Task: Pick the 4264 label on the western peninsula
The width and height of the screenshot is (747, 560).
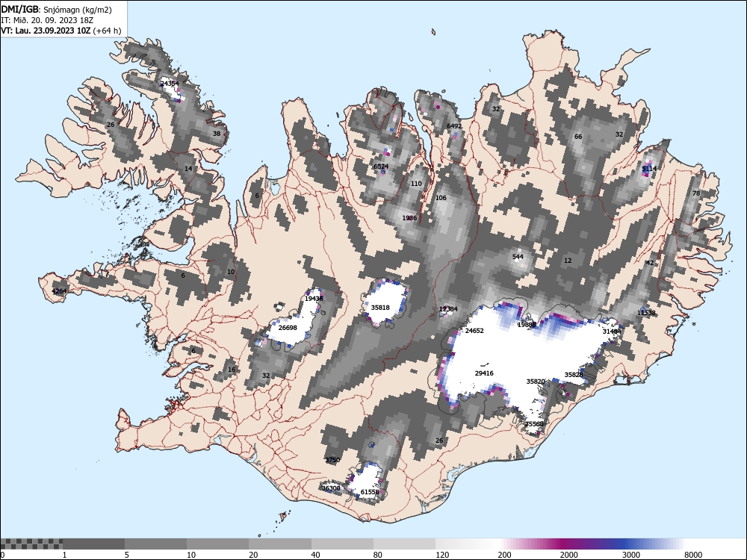Action: [x=60, y=291]
